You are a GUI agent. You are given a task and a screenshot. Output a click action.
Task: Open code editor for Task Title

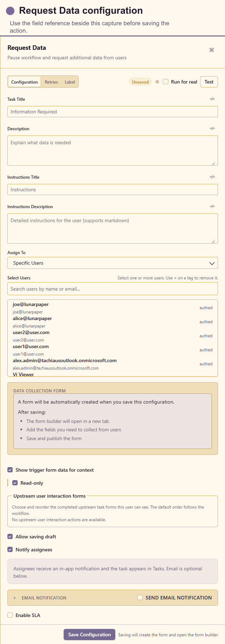pos(212,99)
